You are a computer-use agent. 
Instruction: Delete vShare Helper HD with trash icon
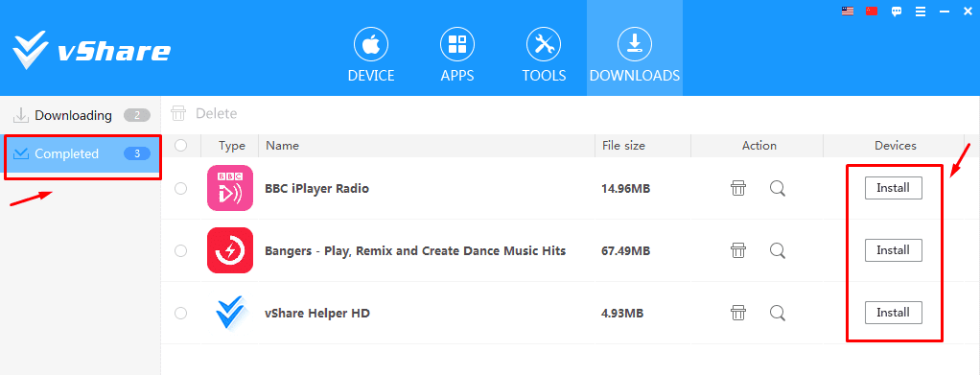(738, 313)
